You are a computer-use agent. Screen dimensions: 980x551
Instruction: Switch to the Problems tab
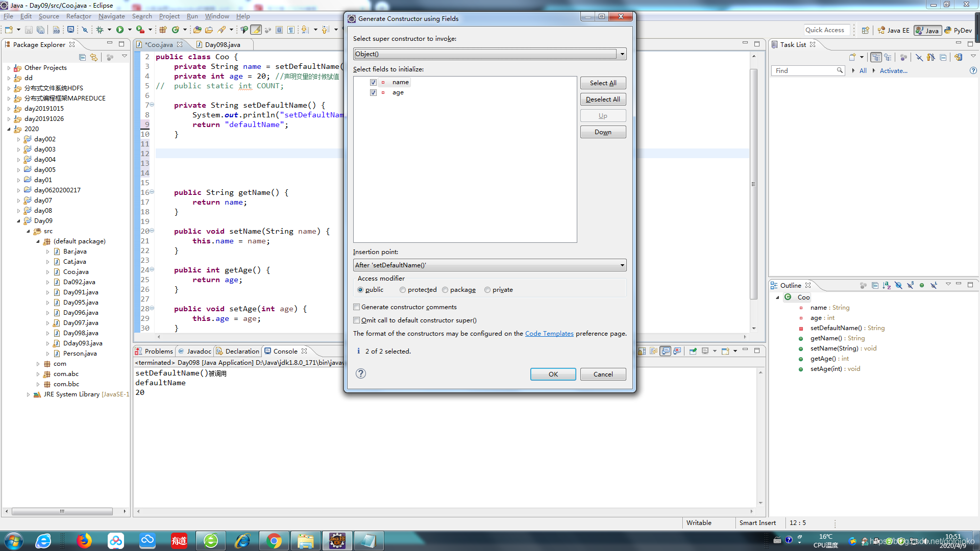pos(154,351)
